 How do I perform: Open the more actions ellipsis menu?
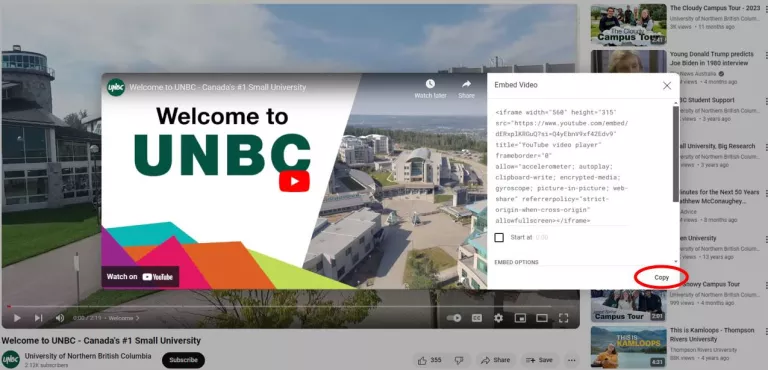click(x=571, y=360)
